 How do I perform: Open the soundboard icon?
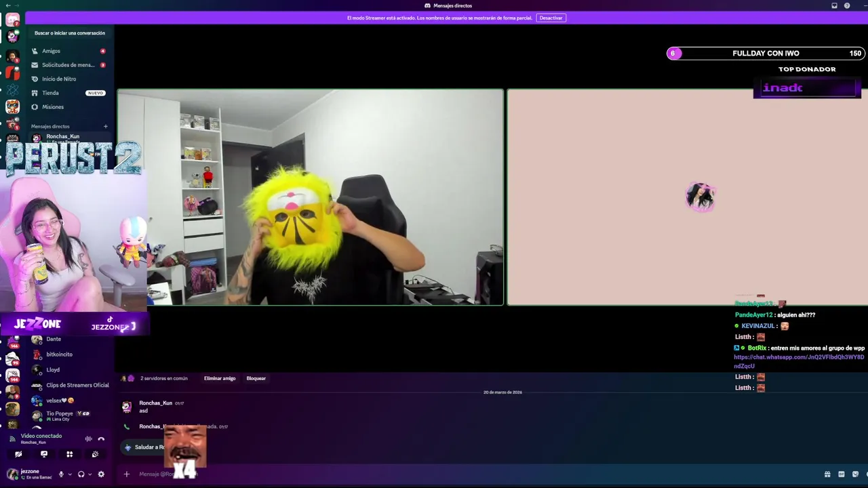pos(95,454)
